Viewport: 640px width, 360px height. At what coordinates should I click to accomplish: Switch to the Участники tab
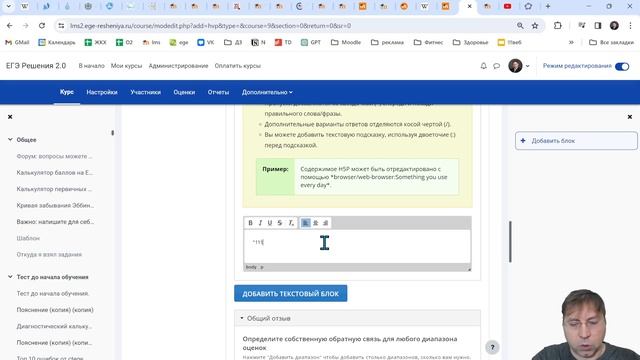pos(145,92)
